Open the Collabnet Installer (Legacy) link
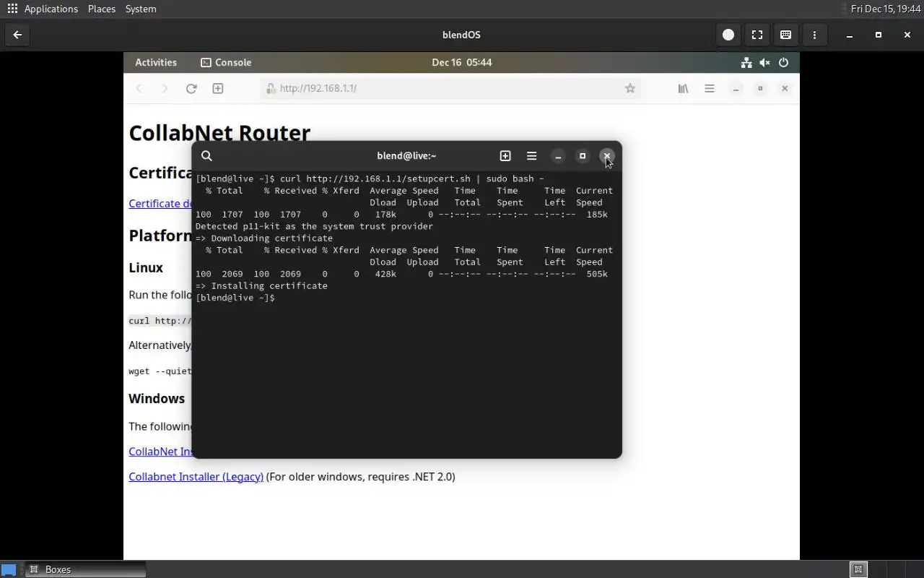 point(196,477)
